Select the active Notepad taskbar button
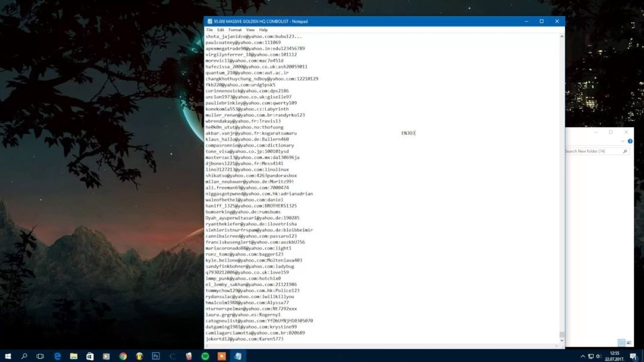This screenshot has width=644, height=362. point(238,356)
